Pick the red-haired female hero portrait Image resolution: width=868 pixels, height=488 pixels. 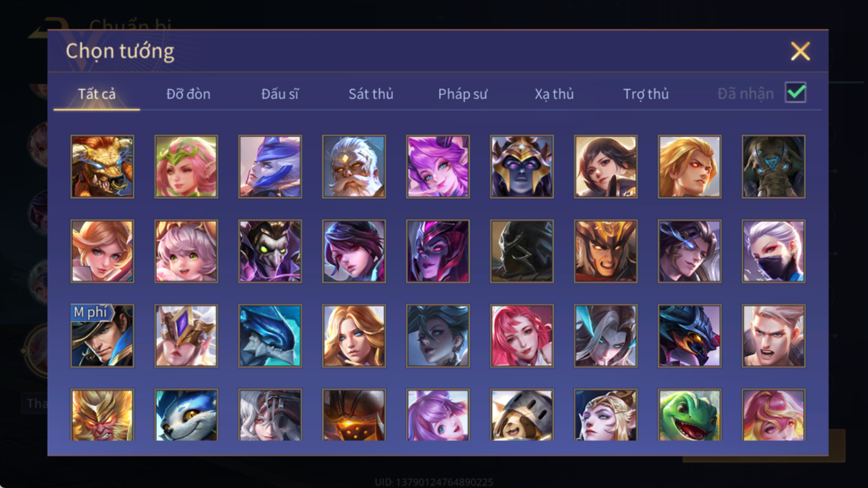pos(522,335)
